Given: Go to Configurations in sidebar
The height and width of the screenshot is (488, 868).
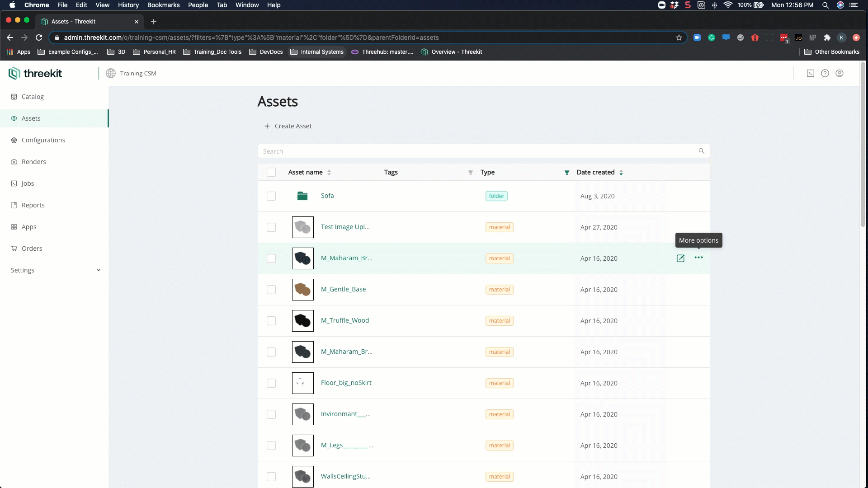Looking at the screenshot, I should (x=43, y=140).
